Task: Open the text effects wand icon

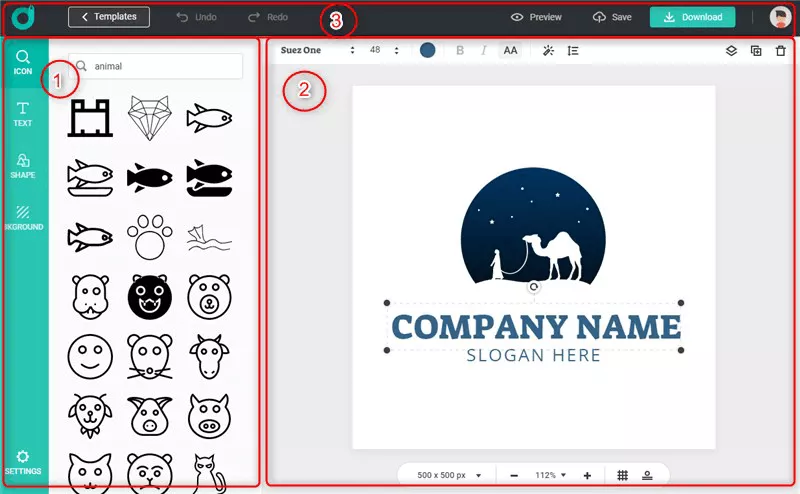Action: tap(548, 50)
